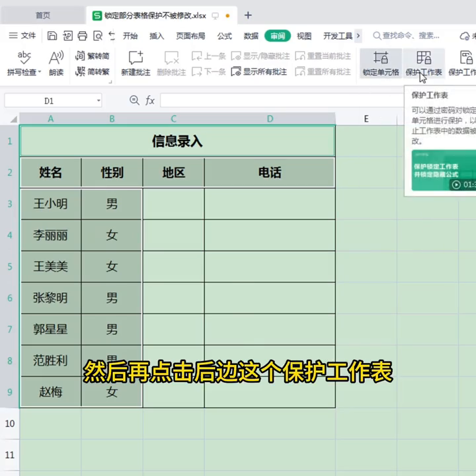Click the cell 张黎明
The width and height of the screenshot is (476, 476).
[x=51, y=297]
